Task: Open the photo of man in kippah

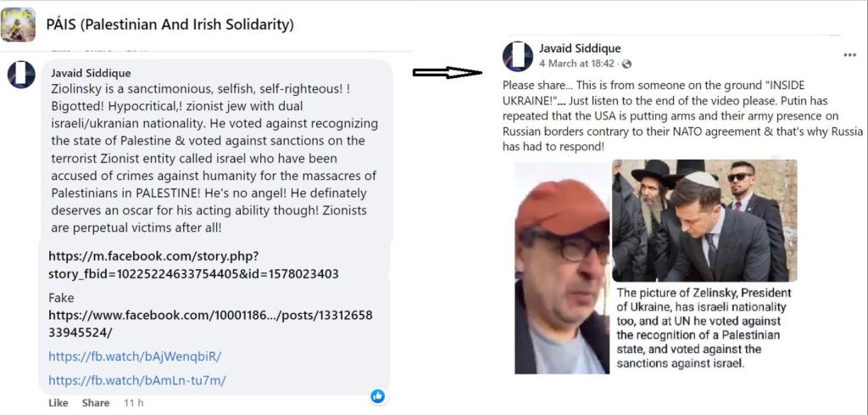Action: click(704, 221)
